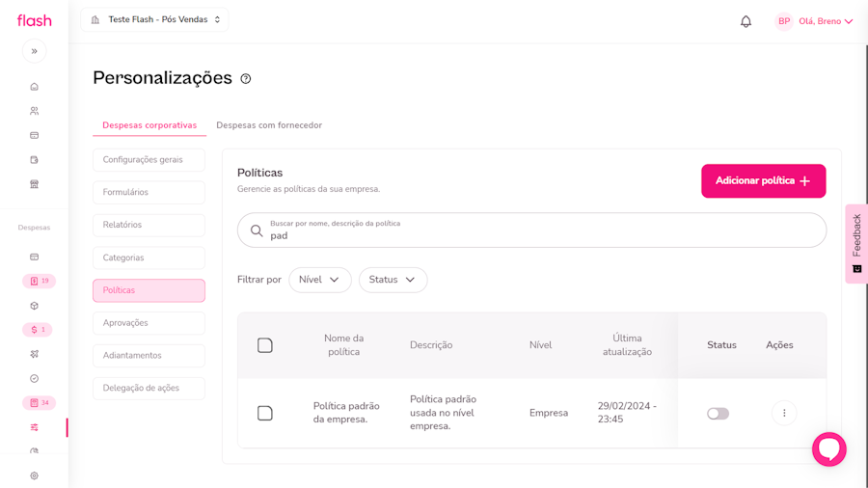Open the Nível filter dropdown
The image size is (868, 488).
(319, 280)
